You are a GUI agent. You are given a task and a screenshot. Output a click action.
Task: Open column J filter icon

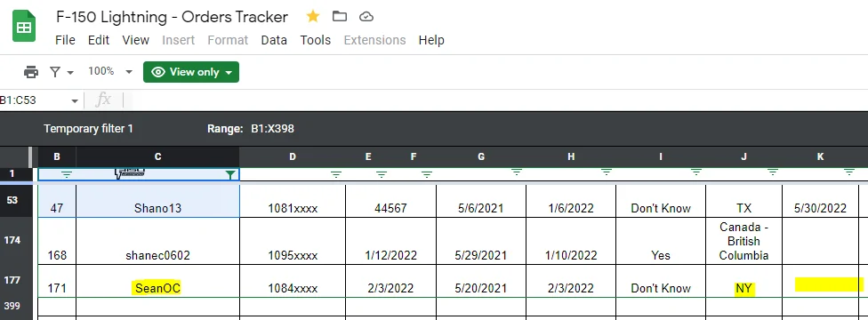click(x=773, y=172)
